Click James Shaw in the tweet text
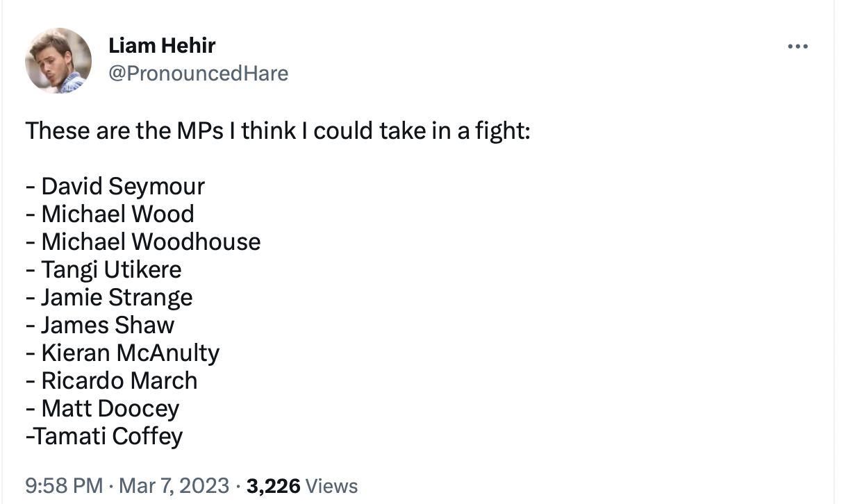This screenshot has height=504, width=853. pyautogui.click(x=108, y=325)
